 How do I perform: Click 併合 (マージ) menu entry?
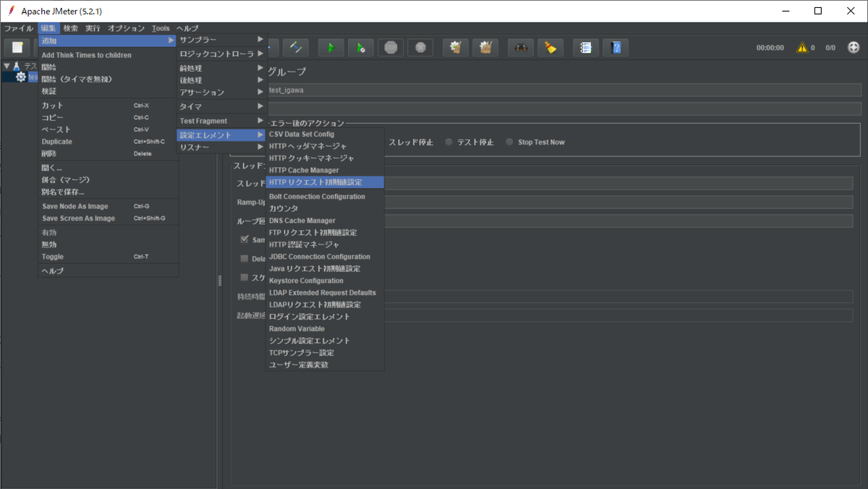108,179
